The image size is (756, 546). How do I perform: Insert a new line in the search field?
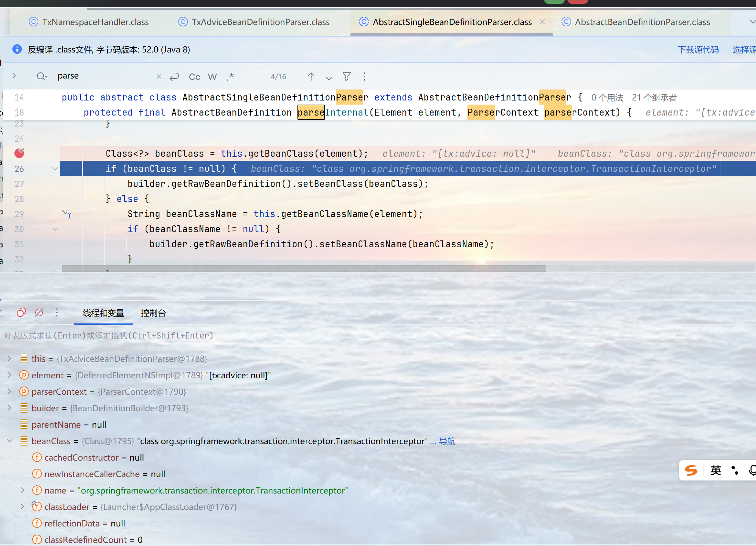click(174, 76)
